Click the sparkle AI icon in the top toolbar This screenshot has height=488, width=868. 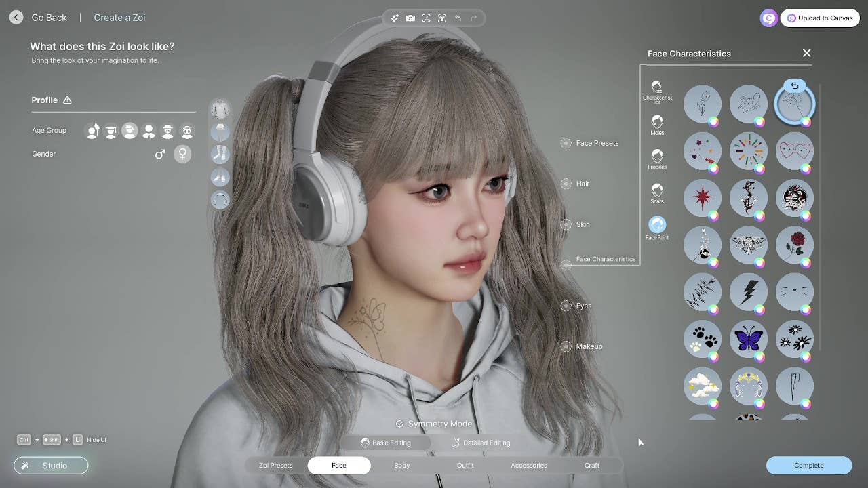pos(394,18)
